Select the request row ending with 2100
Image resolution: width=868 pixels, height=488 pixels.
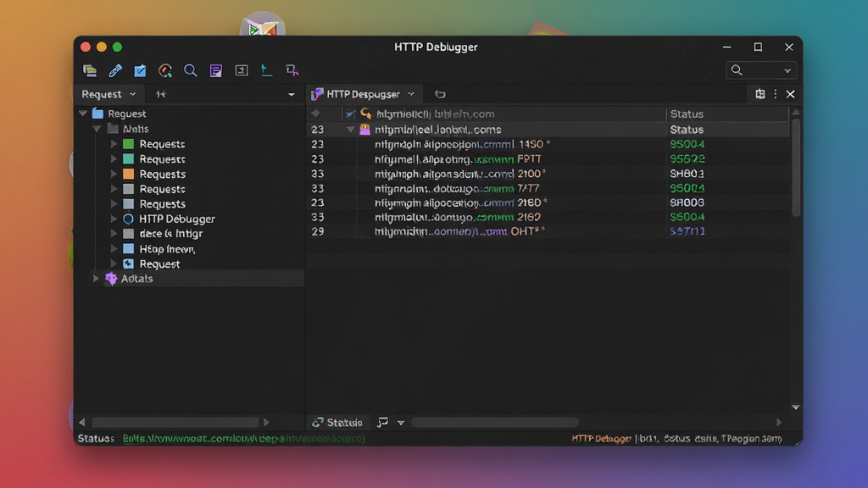point(548,173)
